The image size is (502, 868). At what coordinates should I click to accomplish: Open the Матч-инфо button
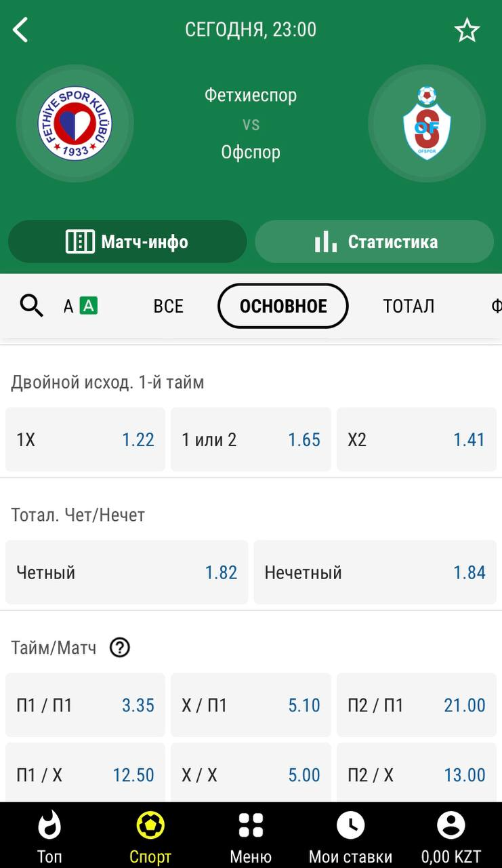(127, 241)
